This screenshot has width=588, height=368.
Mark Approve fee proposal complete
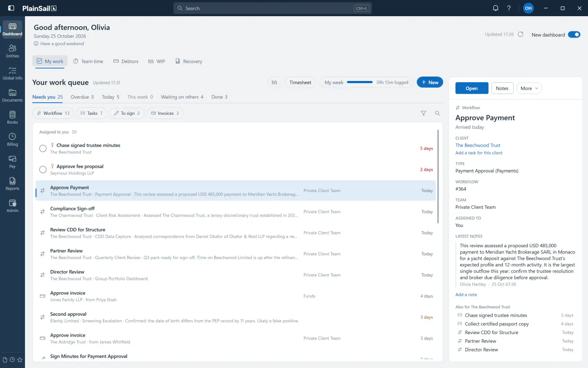43,170
